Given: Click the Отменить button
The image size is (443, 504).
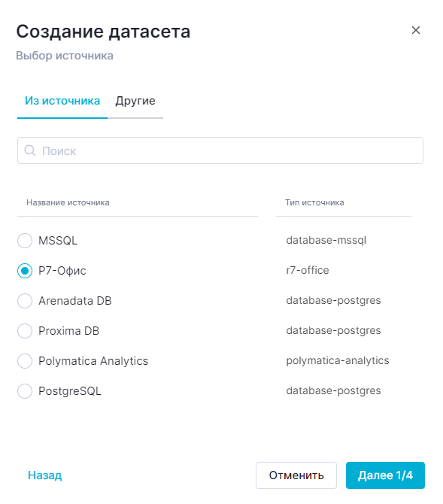Looking at the screenshot, I should point(296,475).
